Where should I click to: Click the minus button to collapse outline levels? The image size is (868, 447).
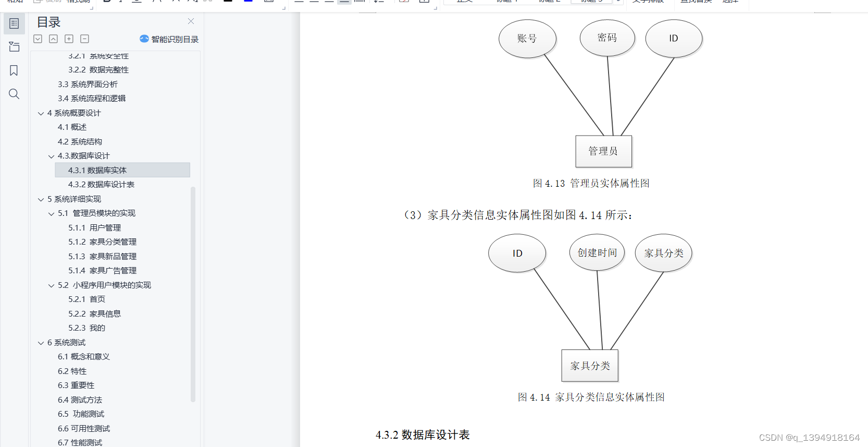tap(84, 39)
